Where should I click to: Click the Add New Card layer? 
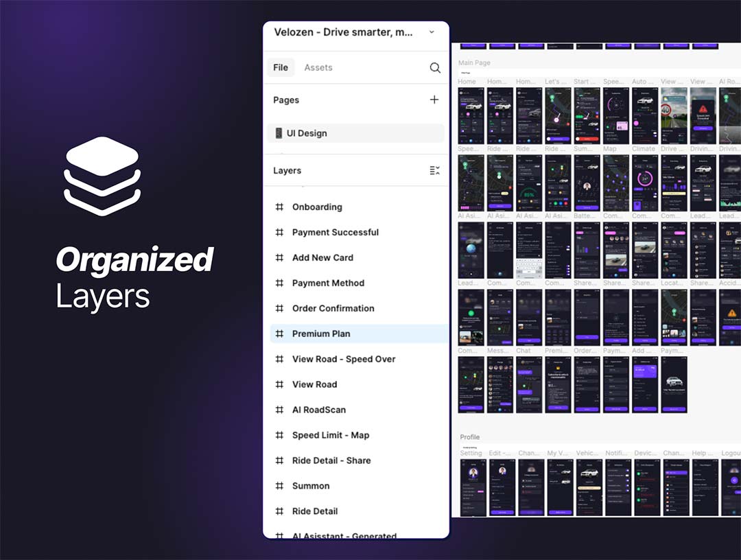tap(322, 258)
